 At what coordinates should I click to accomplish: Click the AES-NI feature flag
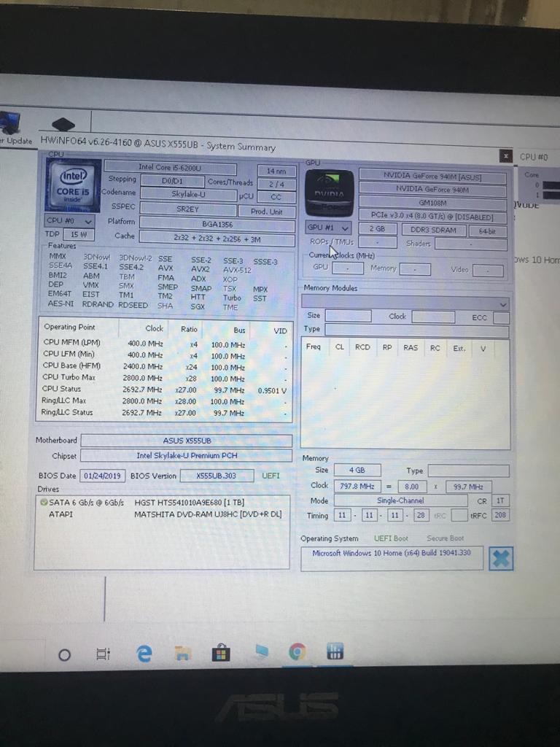[61, 303]
